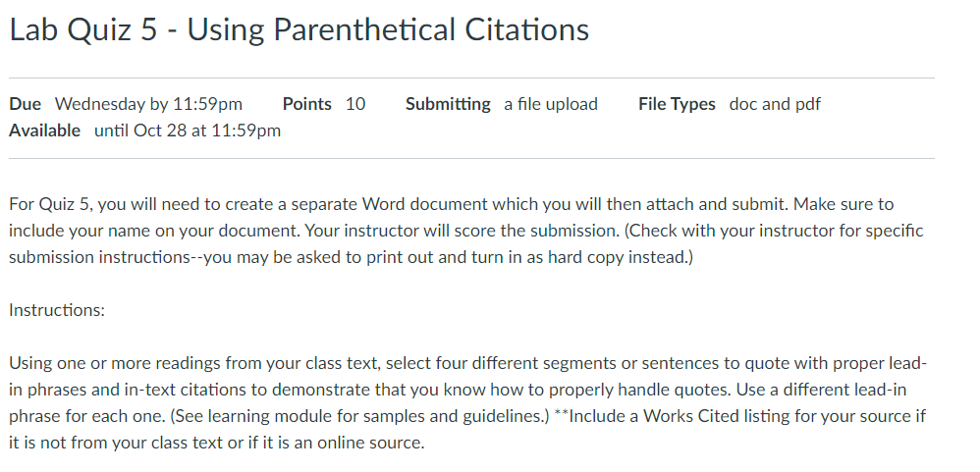Click the 'a file upload' submission type
Image resolution: width=980 pixels, height=472 pixels.
551,104
